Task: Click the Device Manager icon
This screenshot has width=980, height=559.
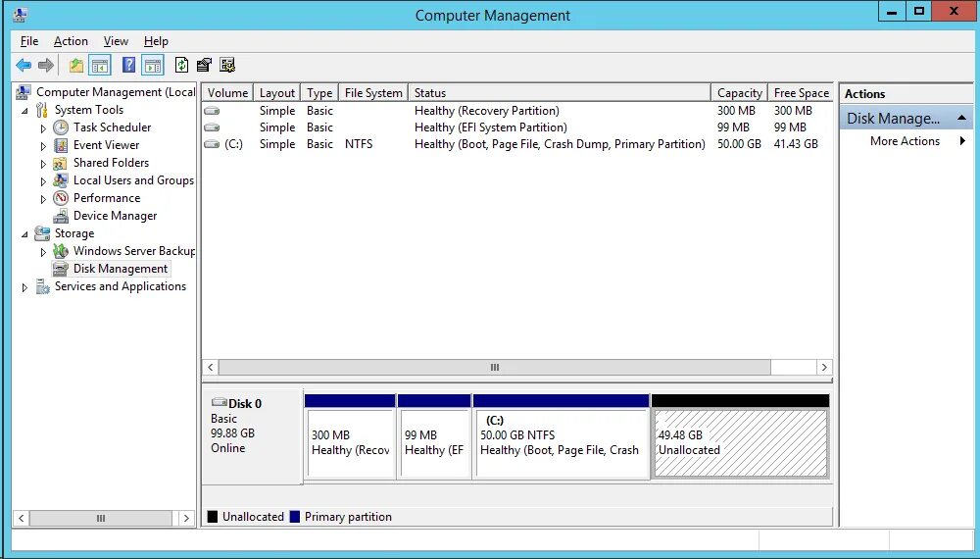Action: click(61, 216)
